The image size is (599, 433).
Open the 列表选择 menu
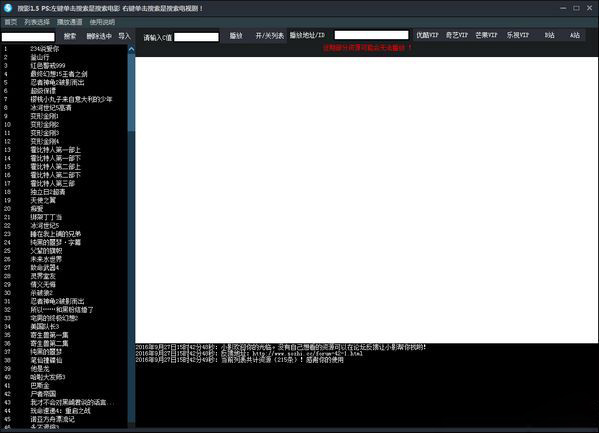37,22
